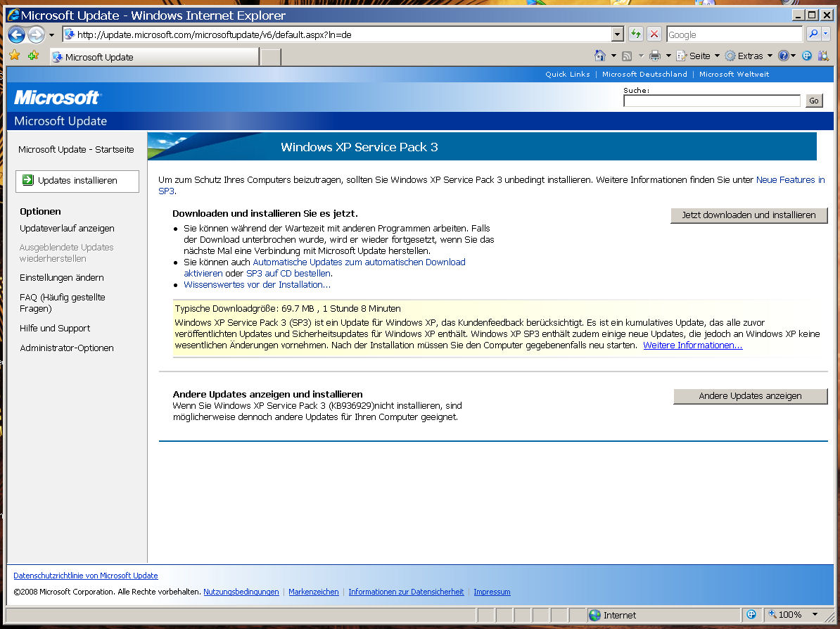Viewport: 840px width, 629px height.
Task: Open SP3 auf CD bestellen link
Action: point(288,273)
